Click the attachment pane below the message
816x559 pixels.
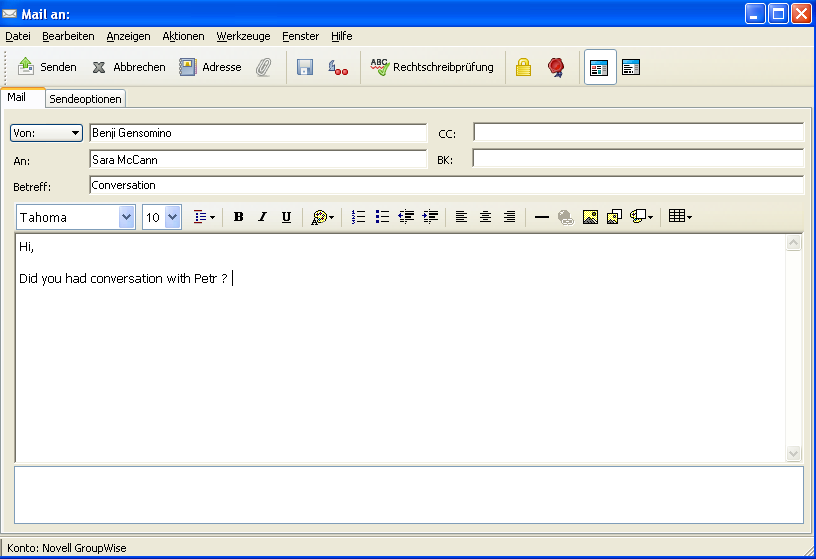(x=409, y=495)
